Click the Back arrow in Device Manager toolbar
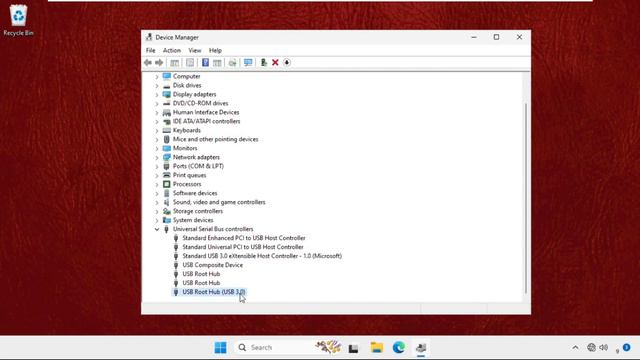This screenshot has height=360, width=640. point(148,62)
